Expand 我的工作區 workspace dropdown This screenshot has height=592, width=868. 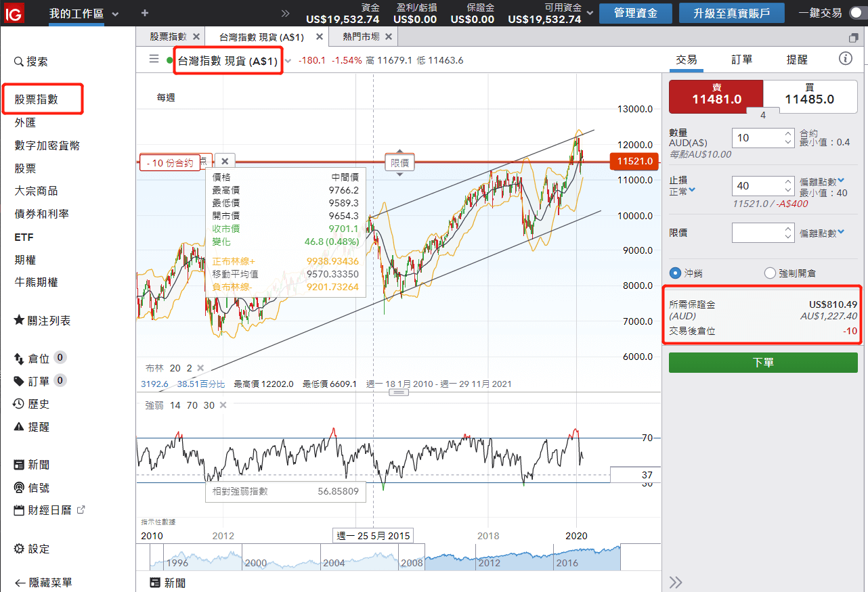(114, 14)
